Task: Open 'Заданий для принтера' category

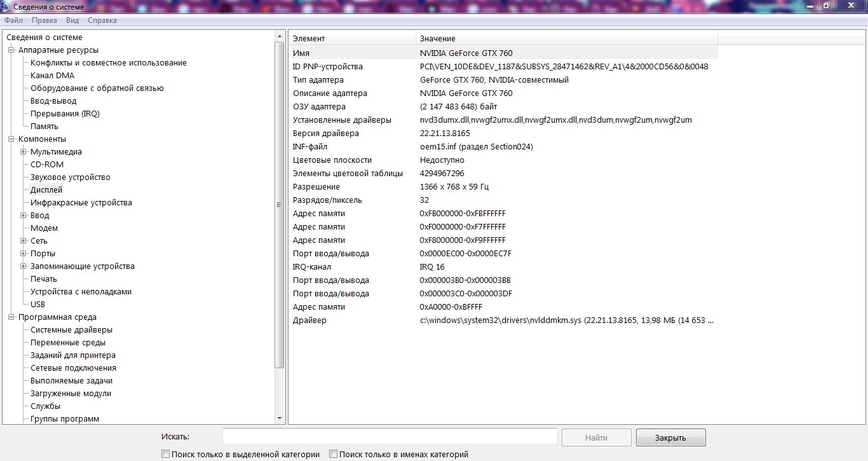Action: click(73, 355)
